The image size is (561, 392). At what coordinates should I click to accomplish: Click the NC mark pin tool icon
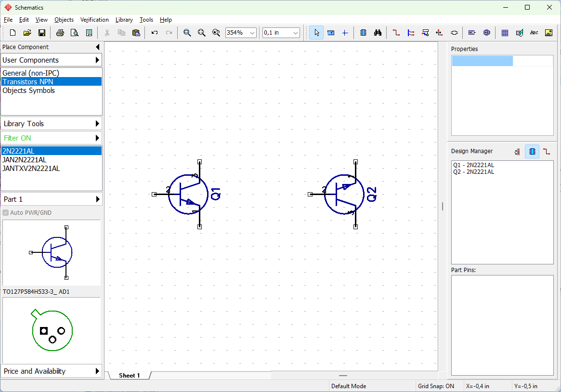472,33
